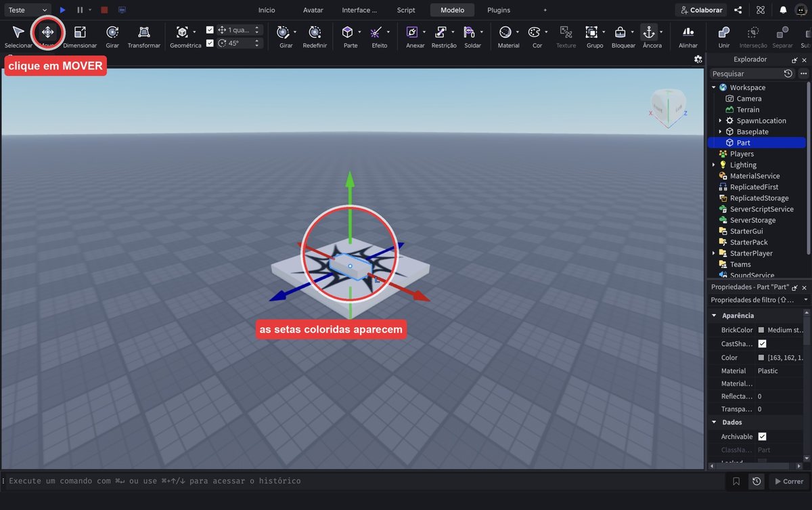The width and height of the screenshot is (812, 510).
Task: Select Terrain in the Explorer
Action: pyautogui.click(x=748, y=110)
